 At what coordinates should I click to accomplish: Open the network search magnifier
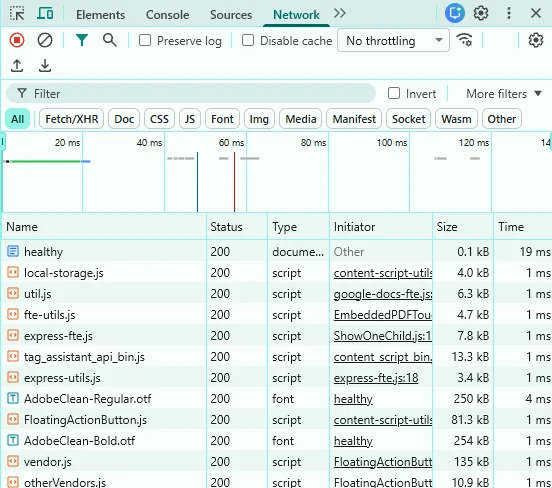[x=109, y=40]
